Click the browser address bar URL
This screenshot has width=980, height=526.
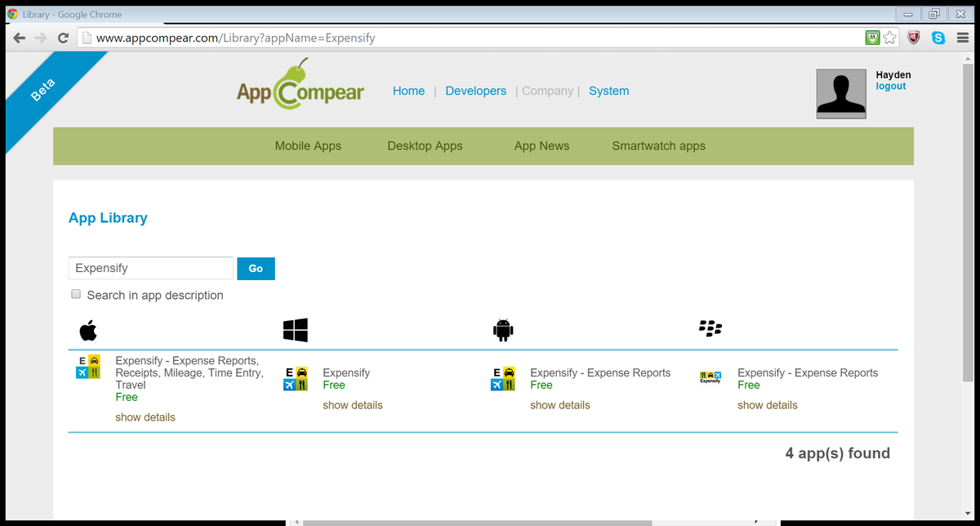(236, 38)
